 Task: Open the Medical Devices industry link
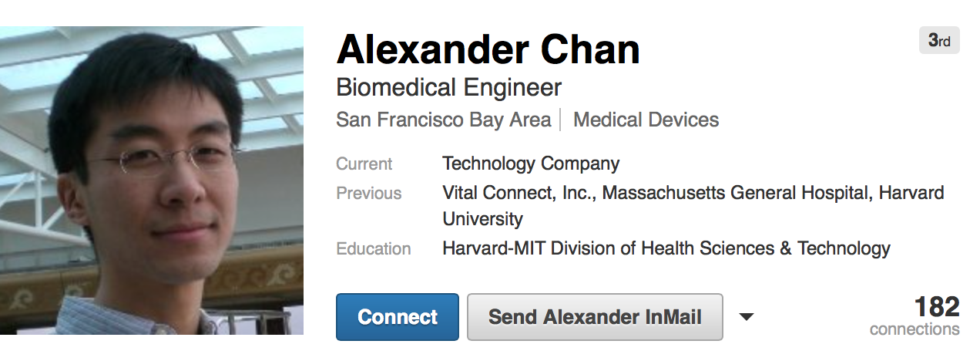(x=646, y=120)
